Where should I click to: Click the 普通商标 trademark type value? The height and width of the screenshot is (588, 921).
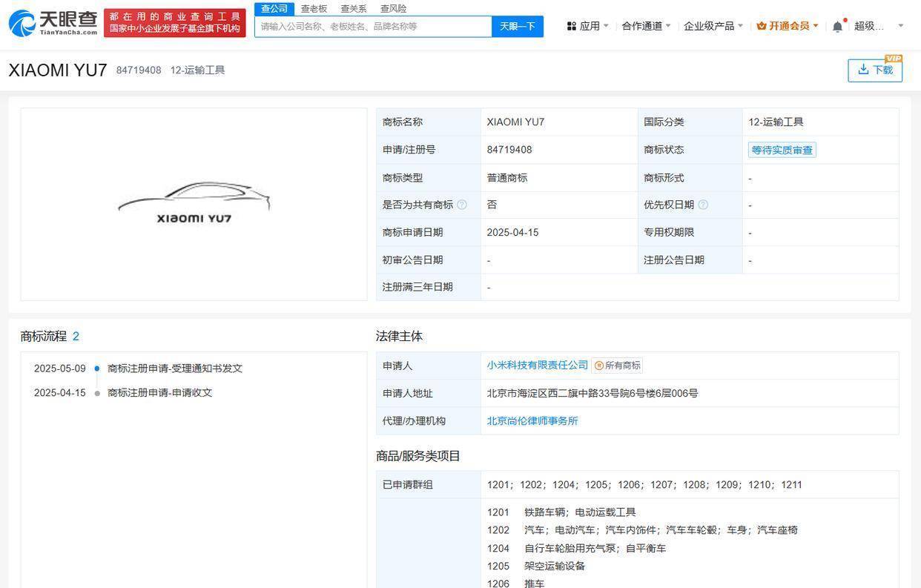pos(507,178)
